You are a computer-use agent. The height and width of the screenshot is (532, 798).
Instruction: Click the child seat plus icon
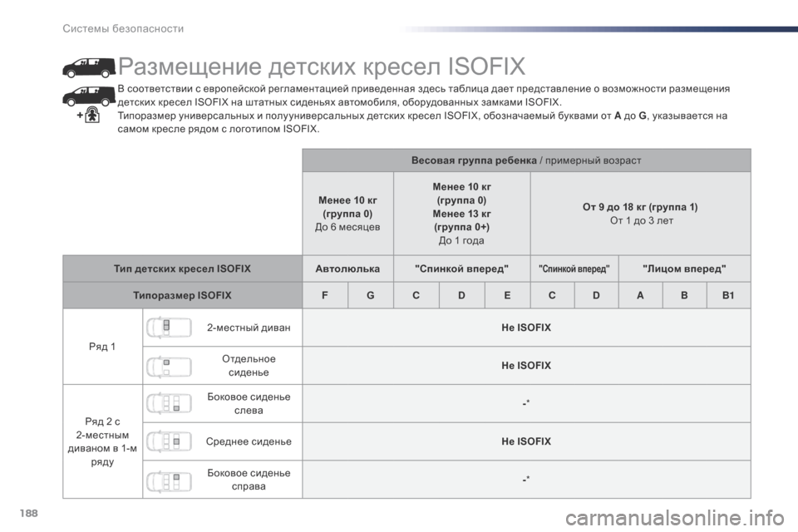(x=89, y=115)
